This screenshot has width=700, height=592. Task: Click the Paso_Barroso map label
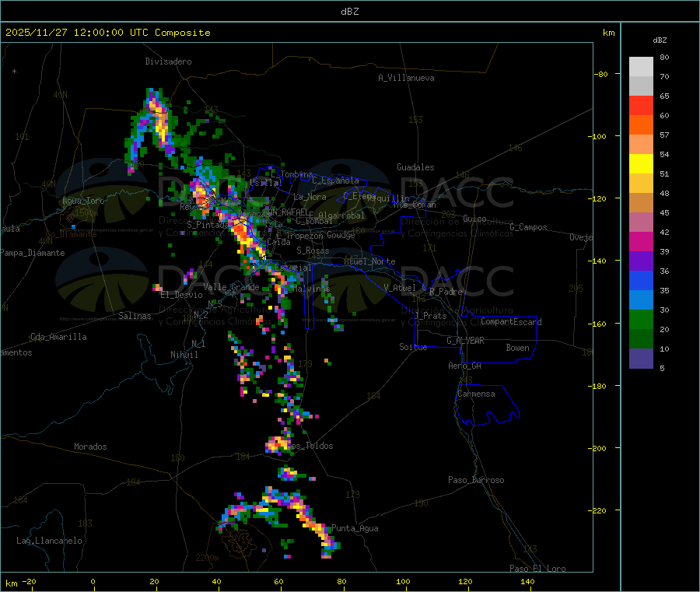tap(476, 480)
